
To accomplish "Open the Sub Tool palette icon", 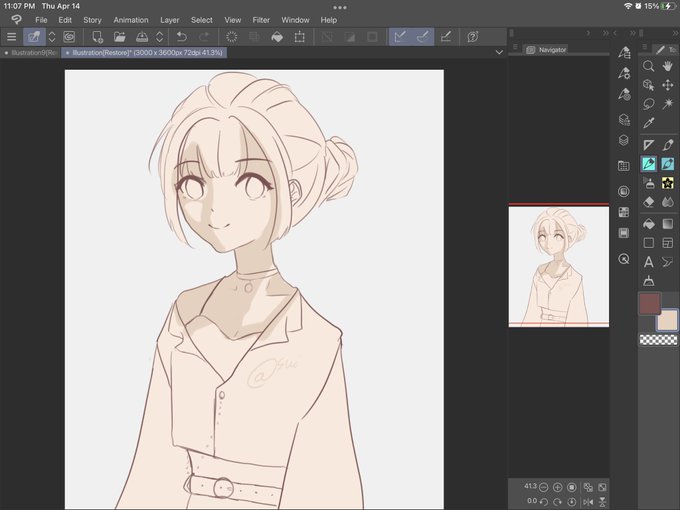I will [x=624, y=53].
